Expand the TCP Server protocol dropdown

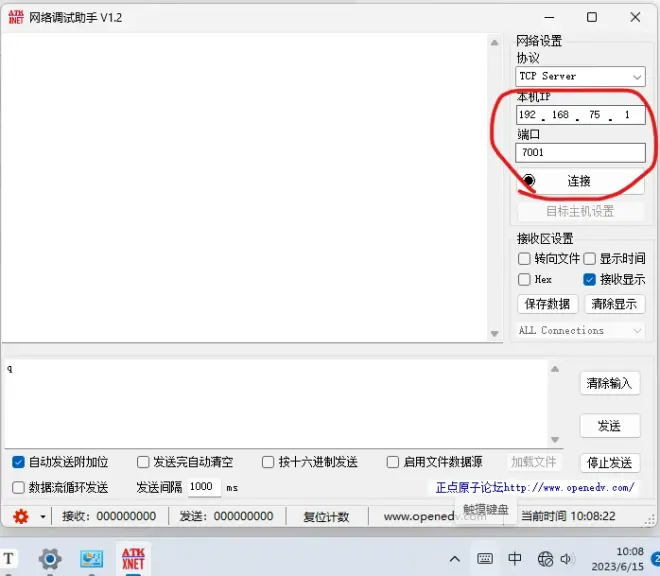click(x=637, y=77)
